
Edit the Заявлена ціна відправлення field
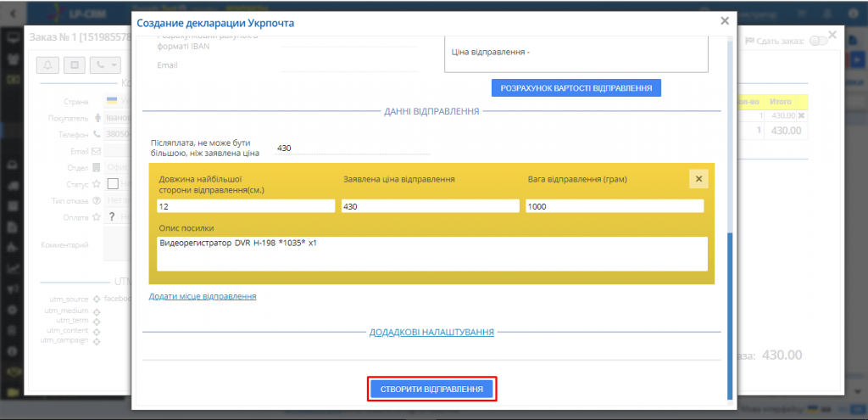coord(430,206)
